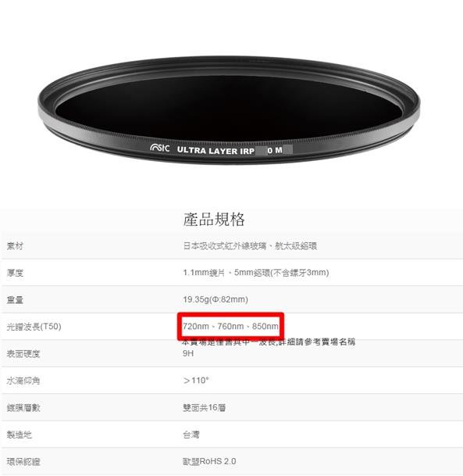Select the infrared filter product image

[x=229, y=110]
